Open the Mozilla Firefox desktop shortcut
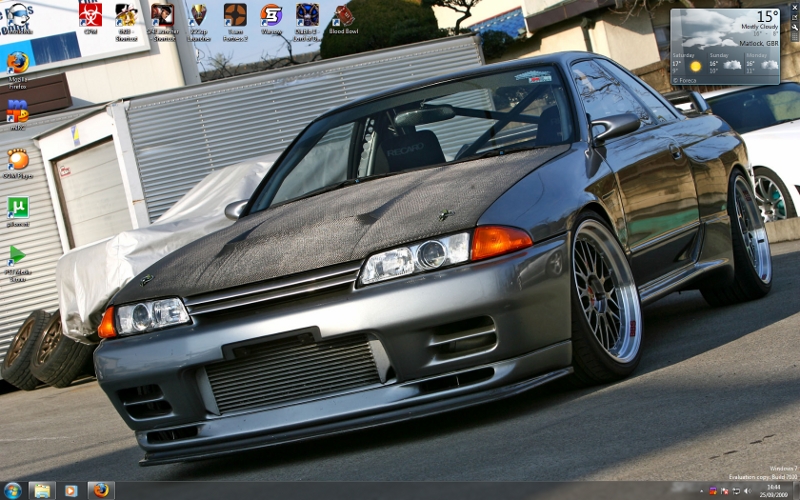The width and height of the screenshot is (800, 500). pyautogui.click(x=18, y=63)
